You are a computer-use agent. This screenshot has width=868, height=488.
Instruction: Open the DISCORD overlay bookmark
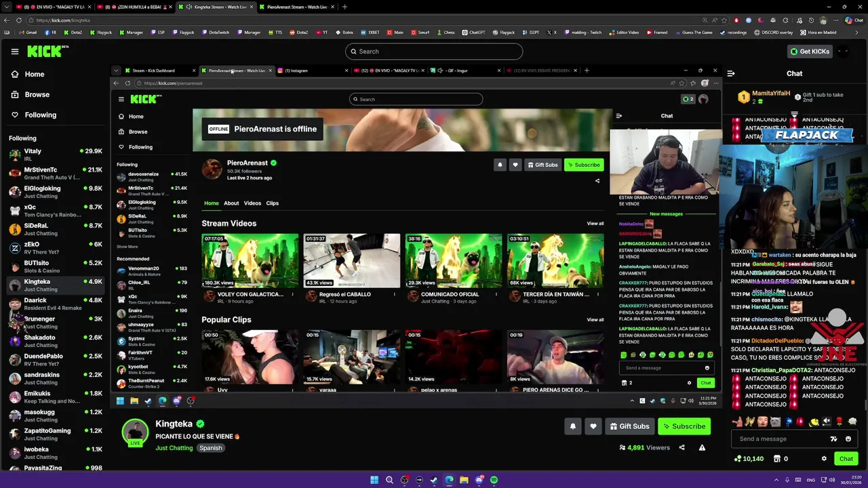point(773,33)
